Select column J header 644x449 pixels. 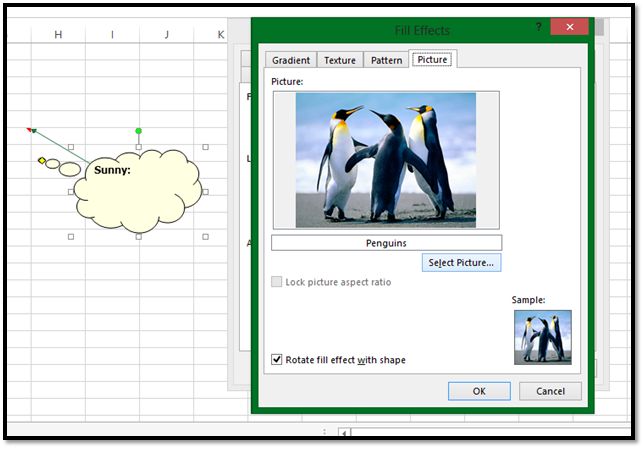point(166,35)
